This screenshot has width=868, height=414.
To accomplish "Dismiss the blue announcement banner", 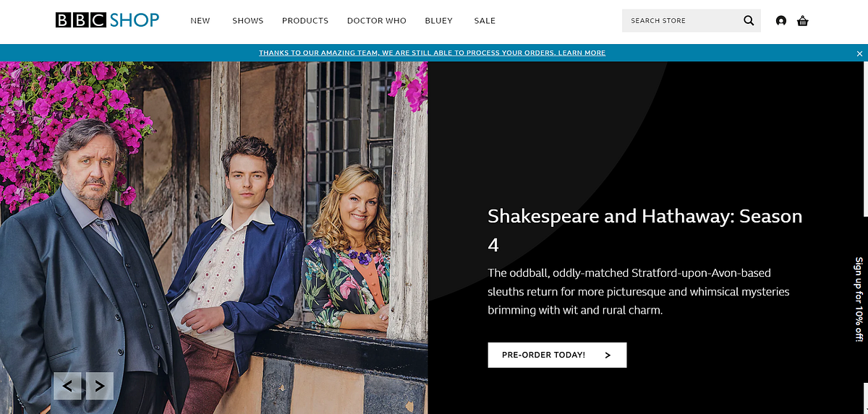I will (859, 53).
